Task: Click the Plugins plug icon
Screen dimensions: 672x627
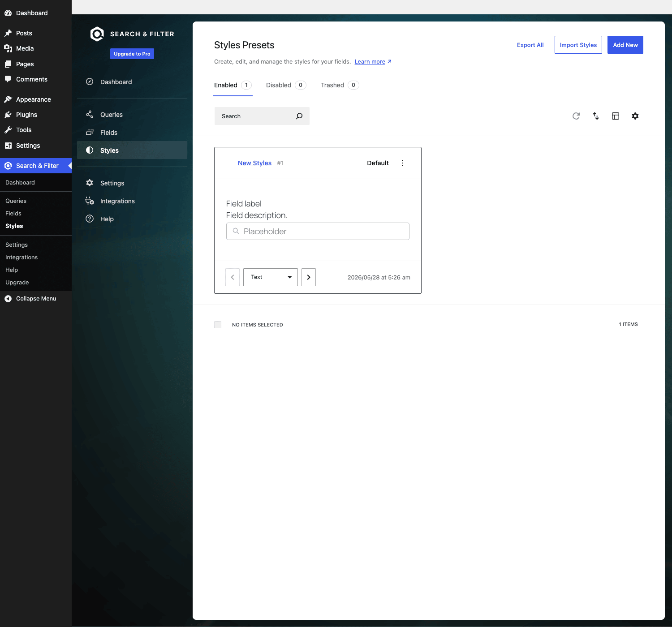Action: tap(8, 115)
